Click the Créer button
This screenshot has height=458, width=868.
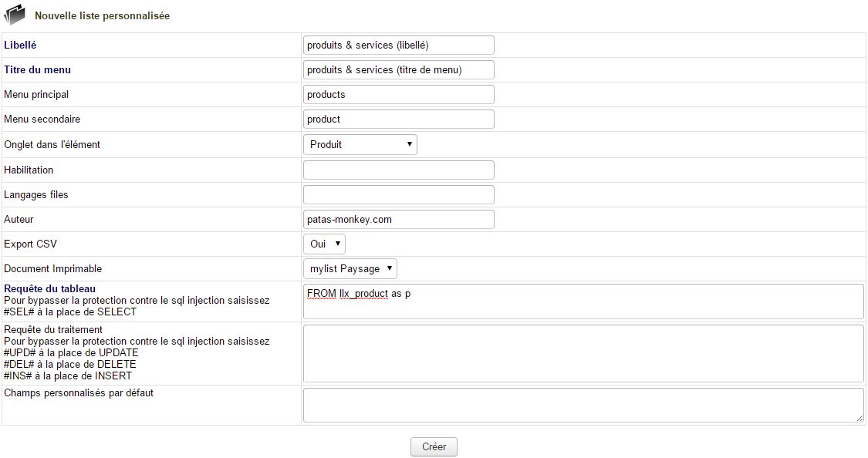pos(433,446)
